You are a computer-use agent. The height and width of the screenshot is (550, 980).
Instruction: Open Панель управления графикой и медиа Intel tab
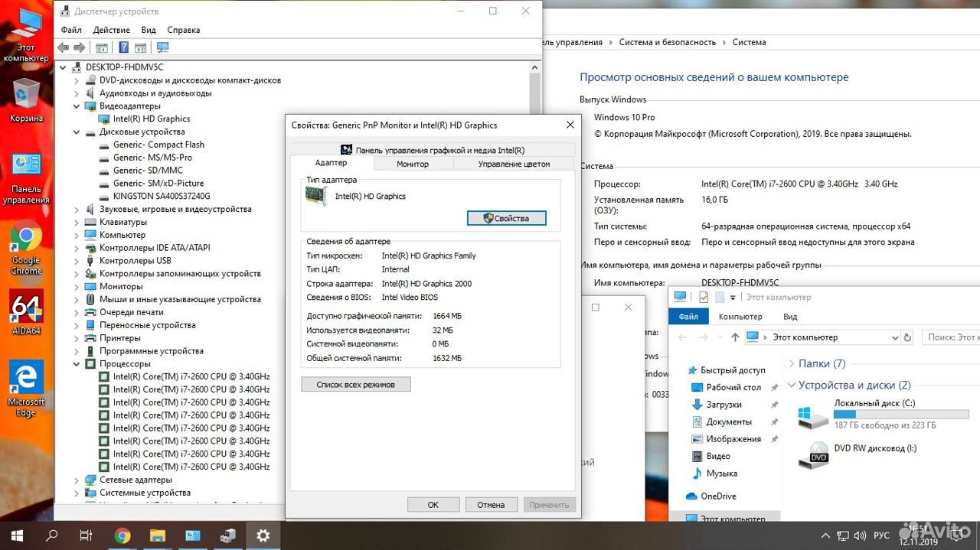click(x=433, y=150)
